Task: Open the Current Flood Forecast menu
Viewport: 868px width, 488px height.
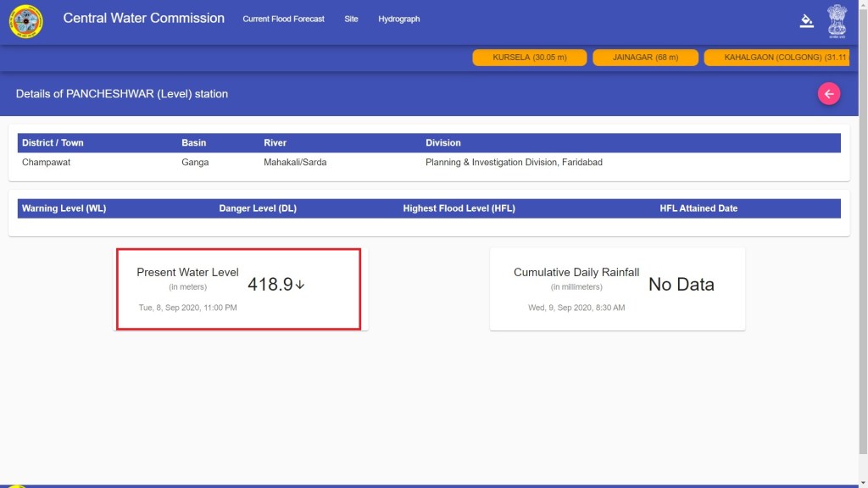Action: coord(283,19)
